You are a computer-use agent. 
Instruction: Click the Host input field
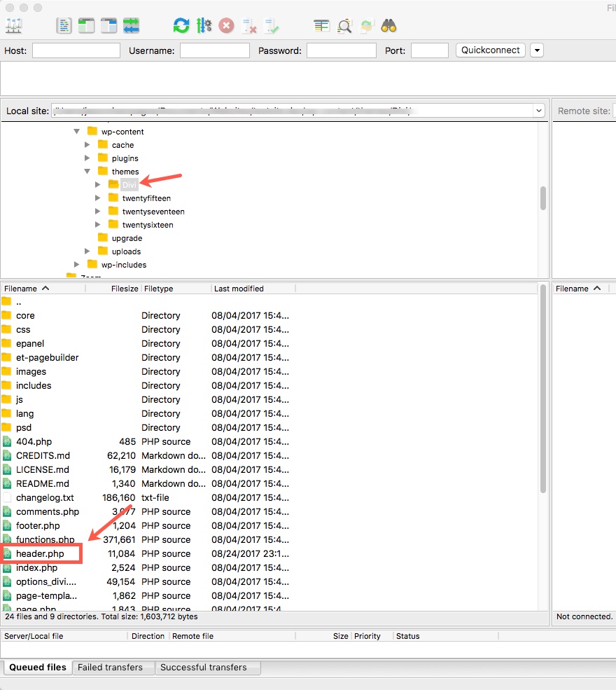point(76,50)
